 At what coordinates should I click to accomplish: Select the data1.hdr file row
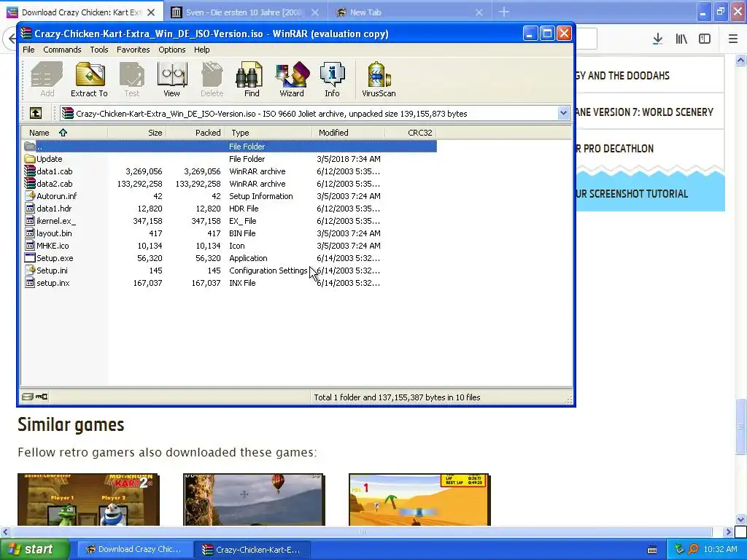[x=229, y=208]
